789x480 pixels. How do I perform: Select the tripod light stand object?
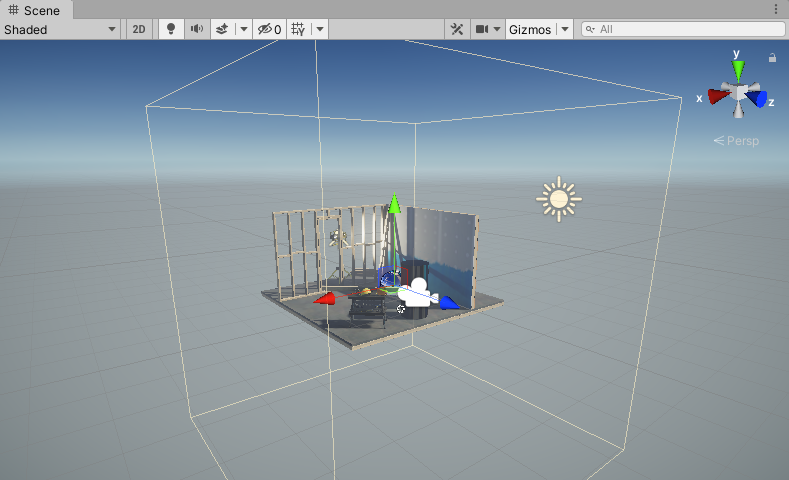tap(339, 256)
